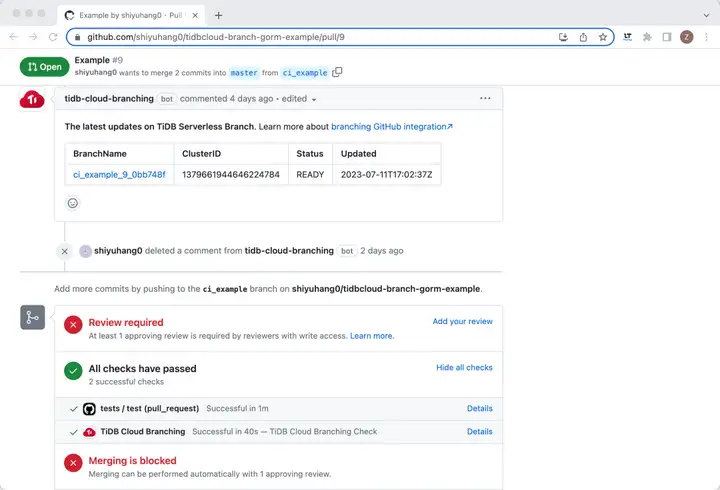Add emoji reaction to bot comment

tap(73, 203)
